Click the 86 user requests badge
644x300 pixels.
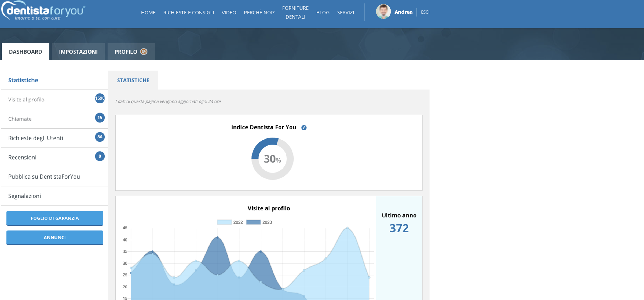[x=100, y=137]
